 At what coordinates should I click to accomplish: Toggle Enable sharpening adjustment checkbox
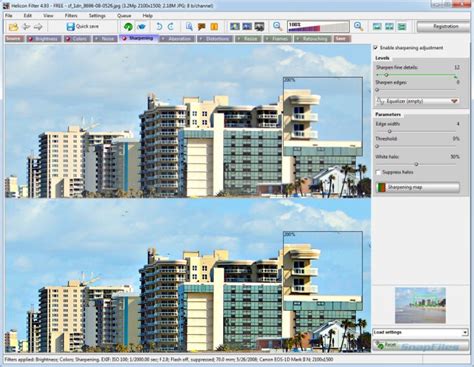(x=376, y=48)
